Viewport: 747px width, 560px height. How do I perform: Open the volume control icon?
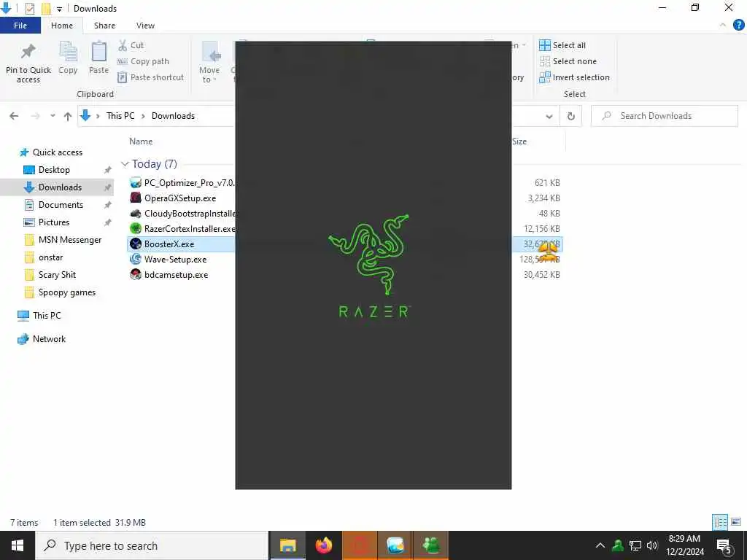(x=652, y=545)
